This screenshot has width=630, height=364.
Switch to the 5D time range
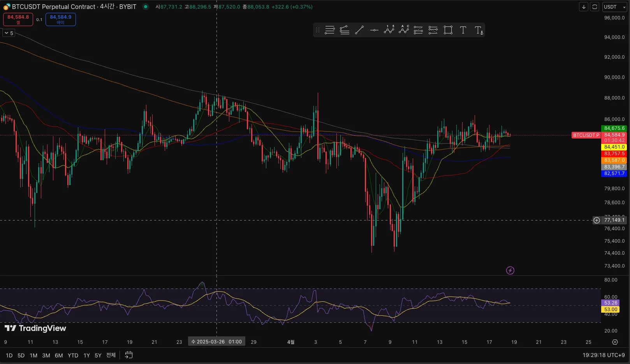[21, 355]
